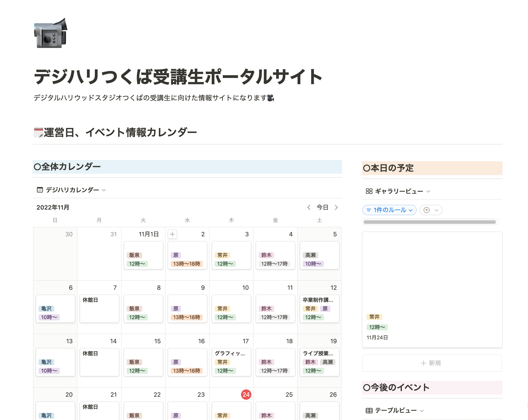
Task: Open November 18 鈴木 event card
Action: click(x=276, y=362)
